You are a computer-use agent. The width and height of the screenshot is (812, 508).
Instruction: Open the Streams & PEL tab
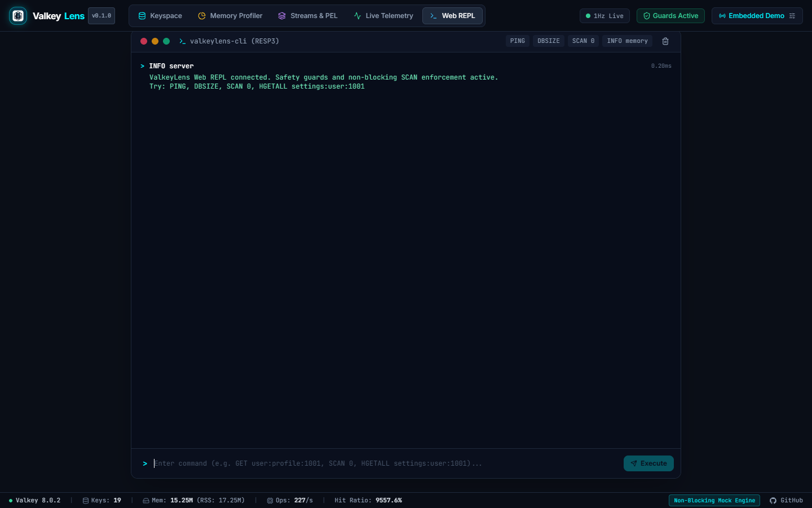pyautogui.click(x=308, y=16)
